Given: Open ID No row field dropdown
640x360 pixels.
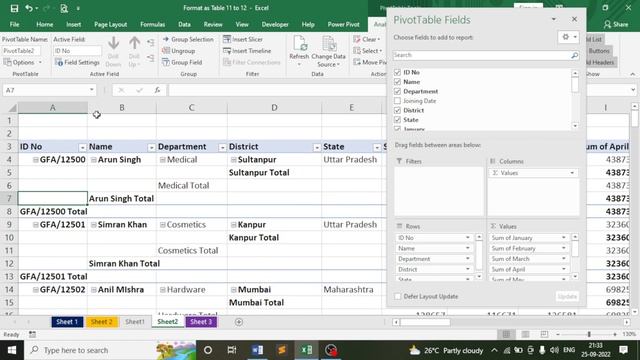Looking at the screenshot, I should pyautogui.click(x=468, y=238).
